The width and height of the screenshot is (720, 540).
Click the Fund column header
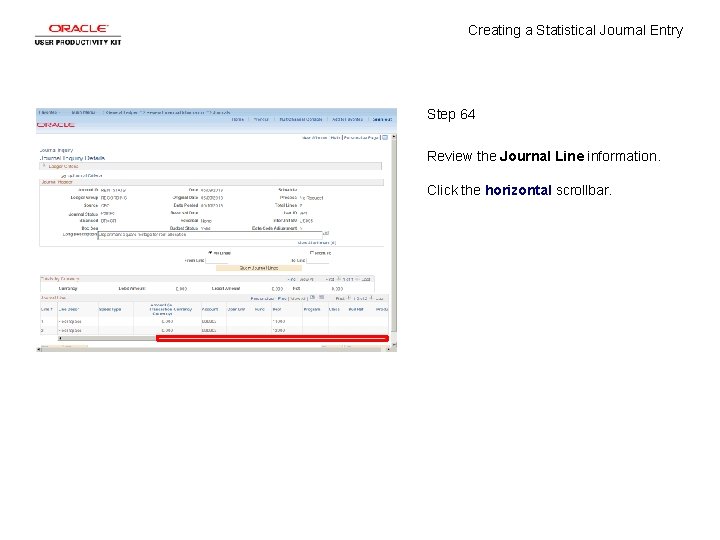(259, 309)
